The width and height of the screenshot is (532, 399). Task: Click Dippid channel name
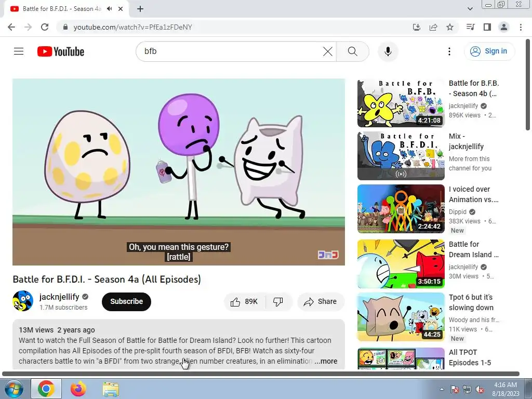[457, 212]
